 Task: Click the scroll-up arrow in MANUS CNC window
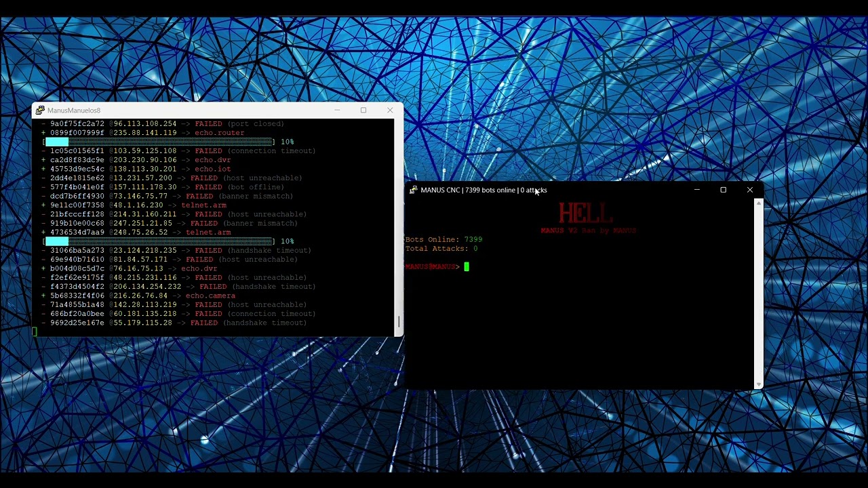pos(759,203)
